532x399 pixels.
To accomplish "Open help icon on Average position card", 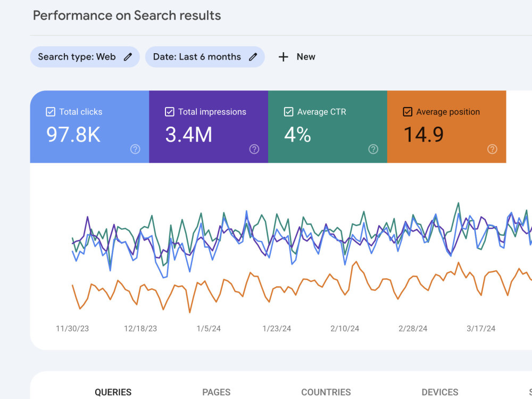I will click(x=492, y=149).
